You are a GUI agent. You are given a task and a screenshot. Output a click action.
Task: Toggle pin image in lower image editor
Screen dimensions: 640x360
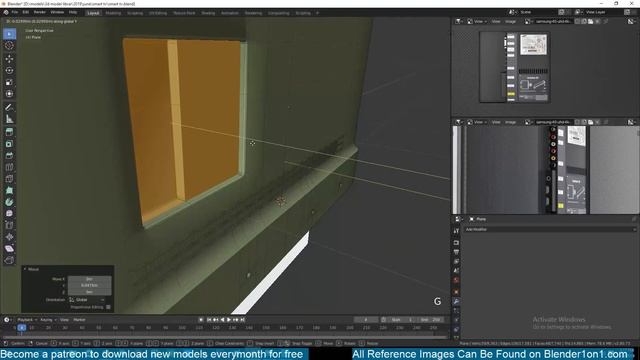(606, 122)
